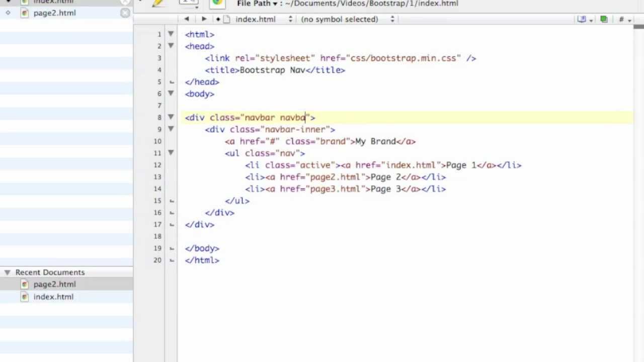Screen dimensions: 644x362
Task: Click fold end marker on line 20
Action: click(172, 260)
